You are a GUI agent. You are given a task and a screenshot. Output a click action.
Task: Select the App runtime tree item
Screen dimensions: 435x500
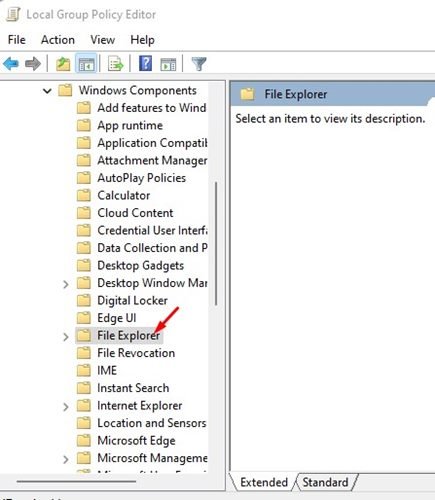tap(130, 126)
